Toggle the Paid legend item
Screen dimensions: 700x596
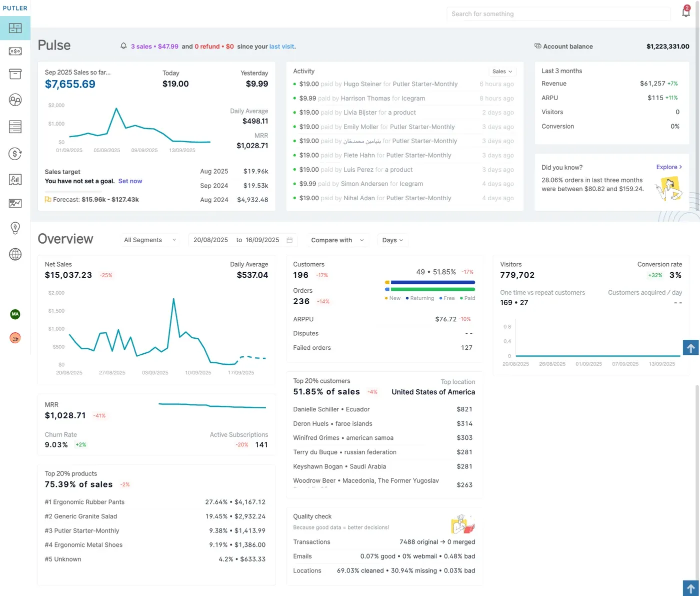point(467,298)
